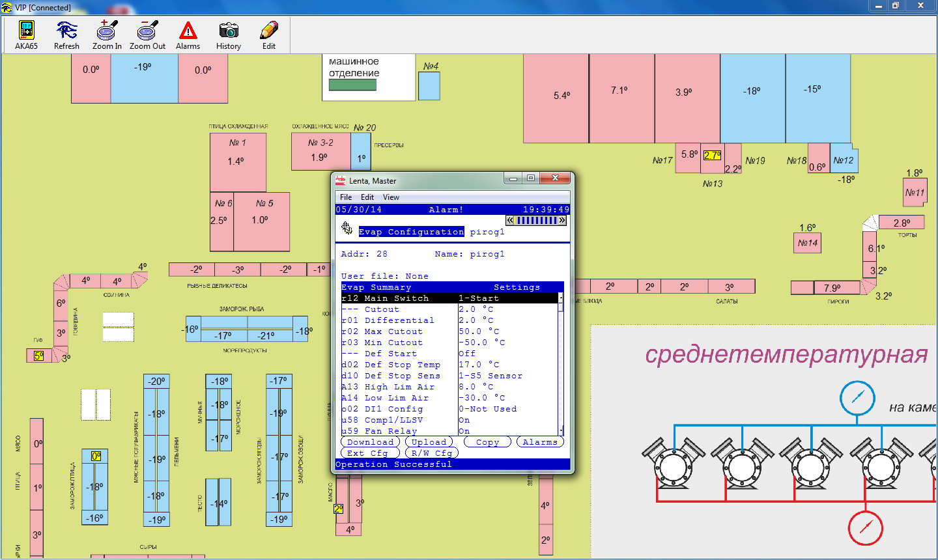
Task: Select the third compressor from the left
Action: pos(811,465)
